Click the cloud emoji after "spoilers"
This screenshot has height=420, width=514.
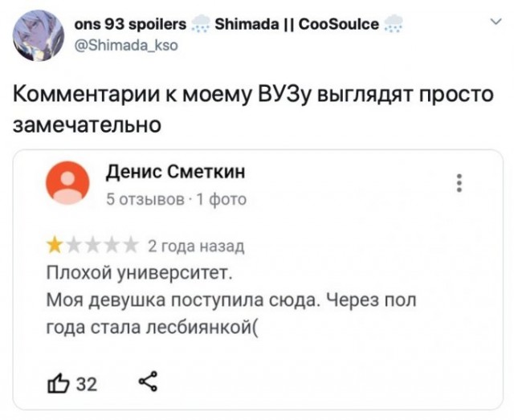[202, 25]
